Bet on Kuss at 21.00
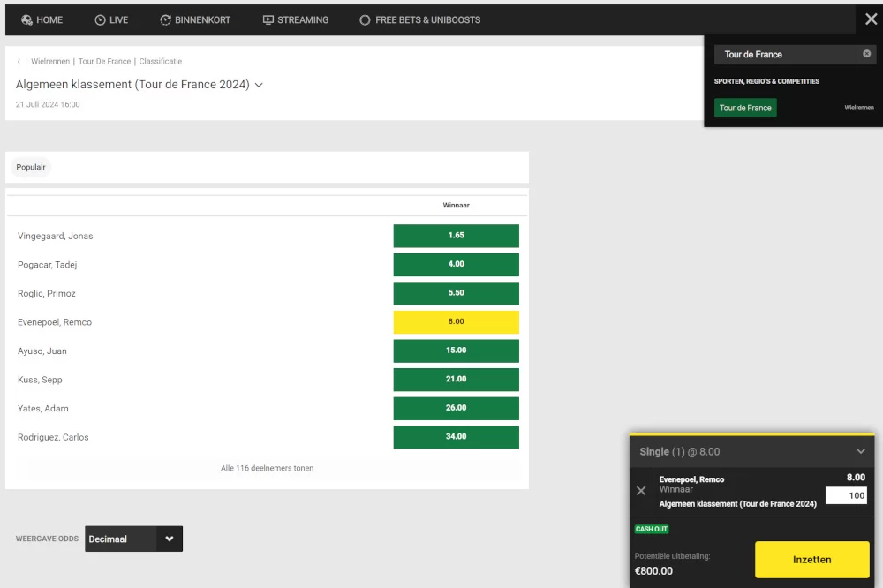Screen dimensions: 883x588 point(457,379)
